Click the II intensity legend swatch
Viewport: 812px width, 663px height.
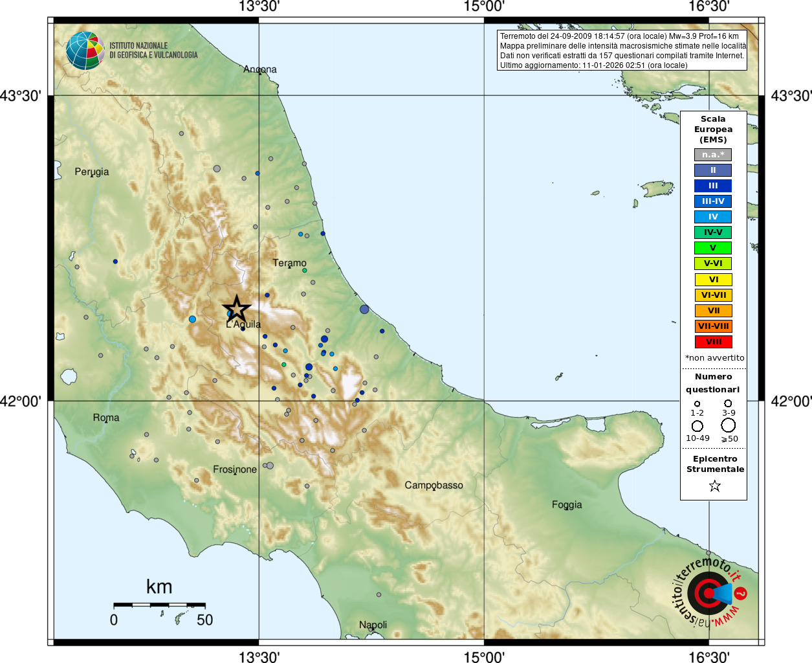point(713,170)
